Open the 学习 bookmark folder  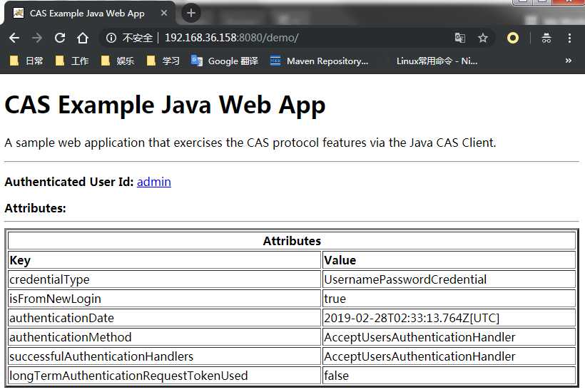[x=163, y=61]
